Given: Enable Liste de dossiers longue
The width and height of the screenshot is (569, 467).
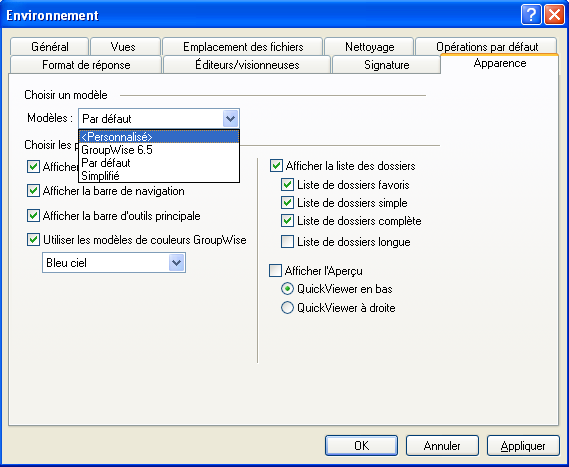Looking at the screenshot, I should [x=287, y=242].
